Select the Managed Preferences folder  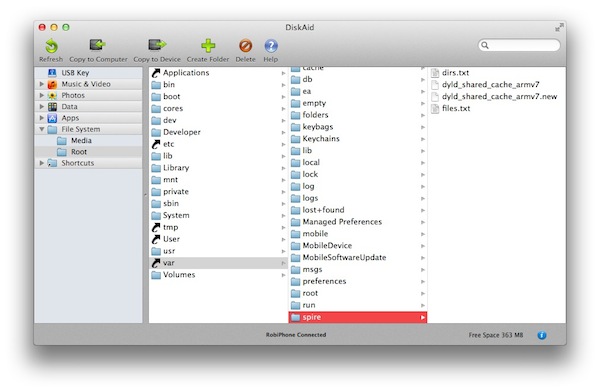click(357, 222)
